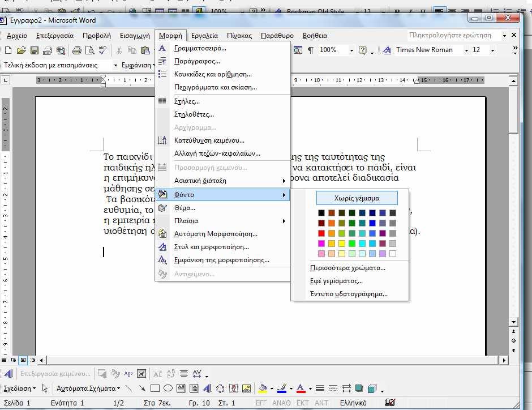Expand the Ασιατική διάταξη submenu
Image resolution: width=532 pixels, height=410 pixels.
click(x=222, y=181)
